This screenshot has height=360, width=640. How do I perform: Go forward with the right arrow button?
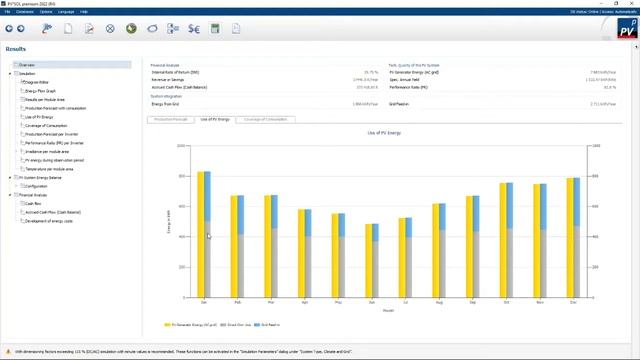[21, 29]
